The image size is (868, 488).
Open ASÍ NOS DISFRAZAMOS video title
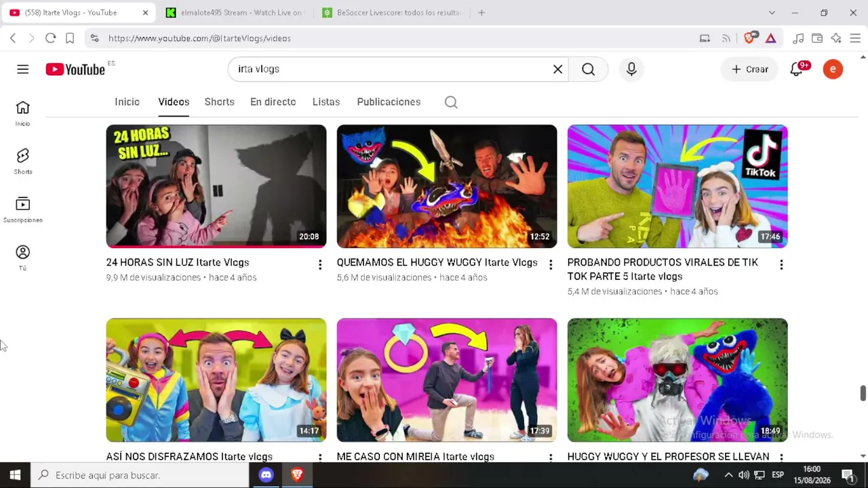pos(189,457)
